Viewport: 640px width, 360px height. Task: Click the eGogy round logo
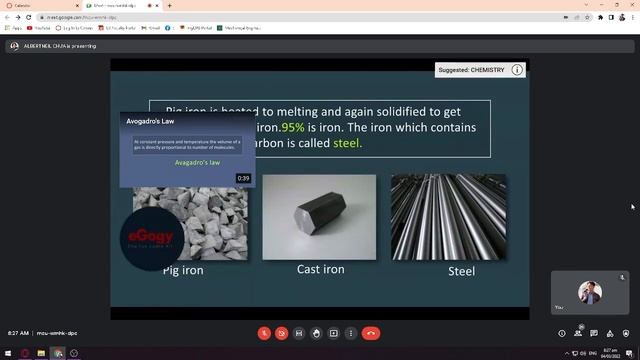[x=152, y=238]
